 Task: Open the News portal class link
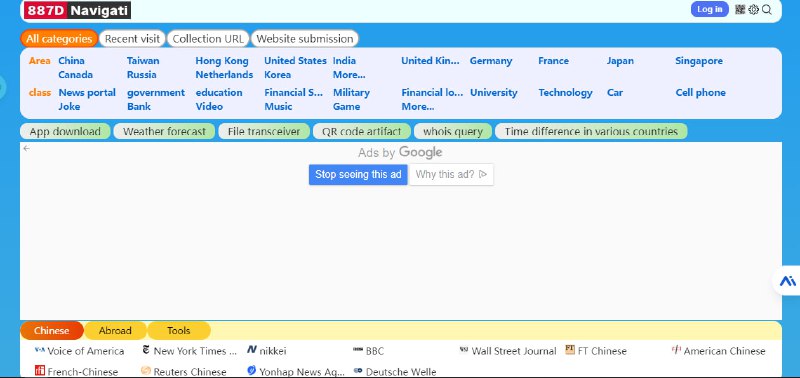[87, 93]
